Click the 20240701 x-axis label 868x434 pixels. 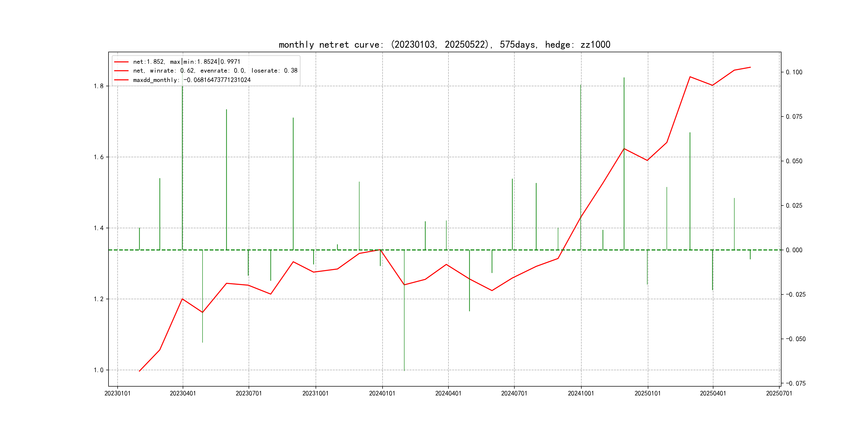click(514, 393)
